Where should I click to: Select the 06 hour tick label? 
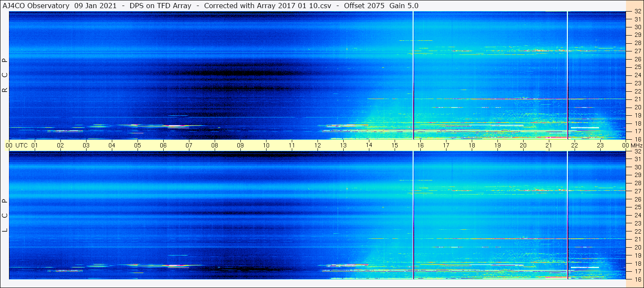click(x=163, y=146)
